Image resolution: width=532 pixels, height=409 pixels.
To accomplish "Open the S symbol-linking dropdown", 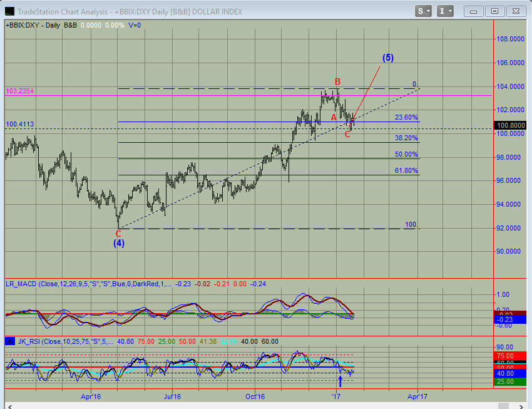I will 423,11.
